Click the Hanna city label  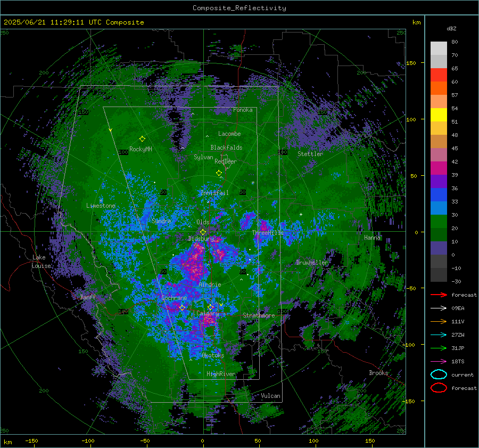372,238
